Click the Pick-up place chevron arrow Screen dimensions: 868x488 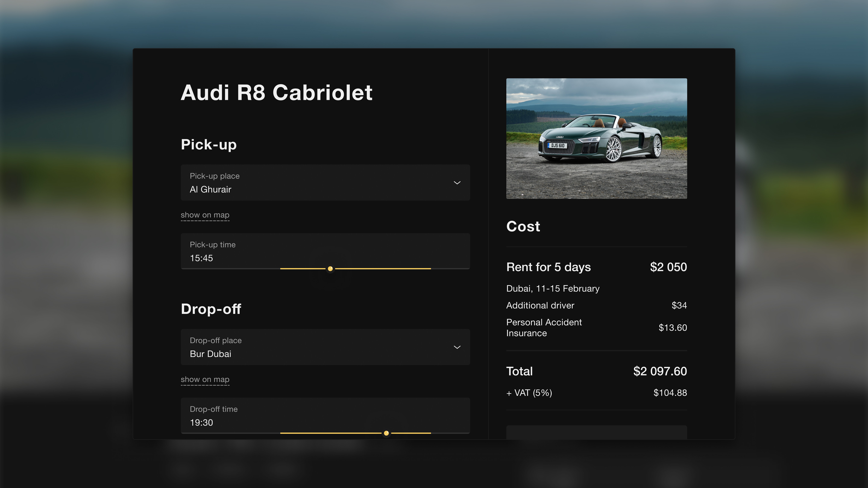point(457,183)
